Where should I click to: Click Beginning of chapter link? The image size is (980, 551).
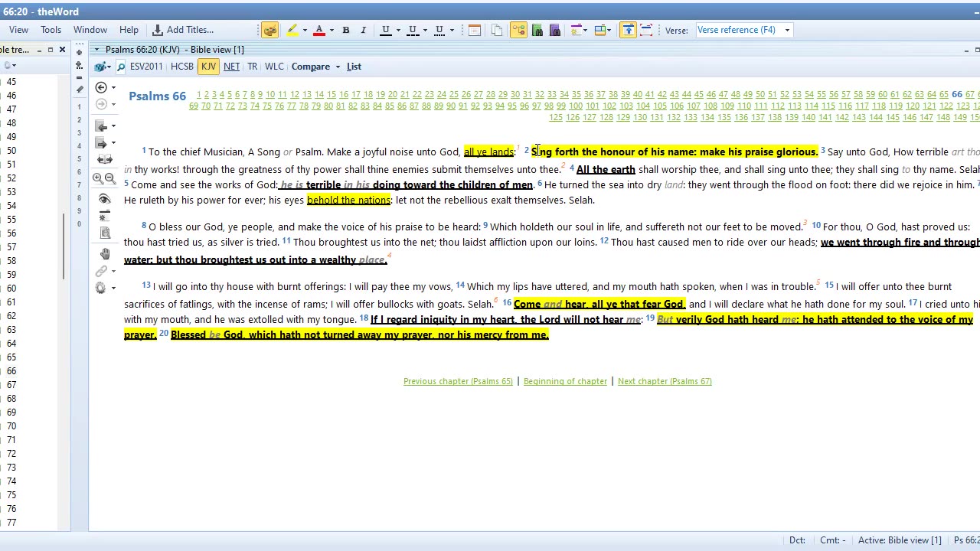(565, 381)
